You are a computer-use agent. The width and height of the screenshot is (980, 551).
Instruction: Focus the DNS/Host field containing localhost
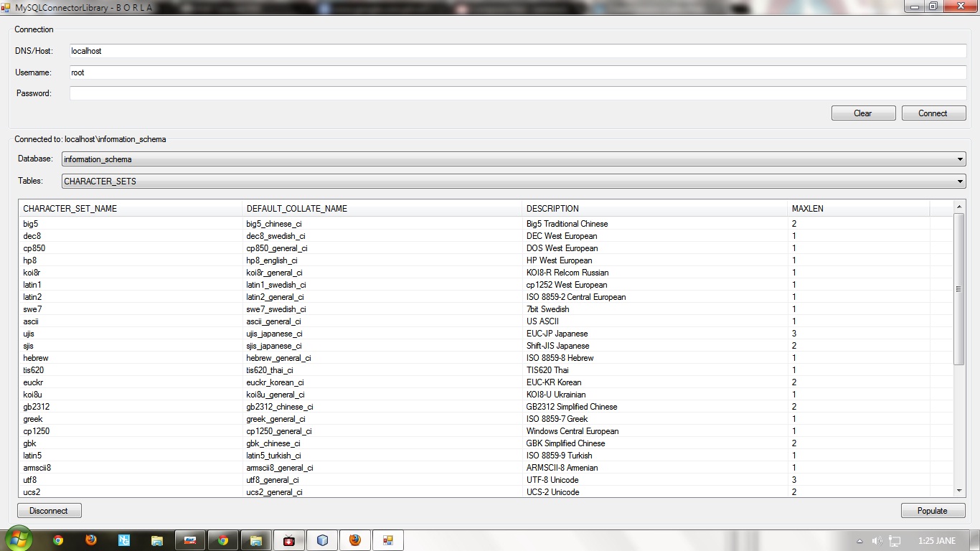[x=518, y=51]
